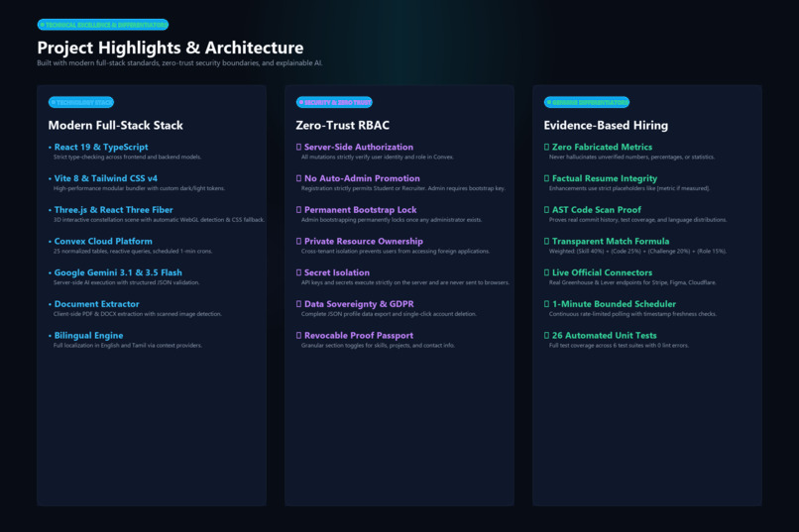
Task: Click 'Weighted: (Skill 40%) + (Code 25%)' formula text
Action: 637,251
